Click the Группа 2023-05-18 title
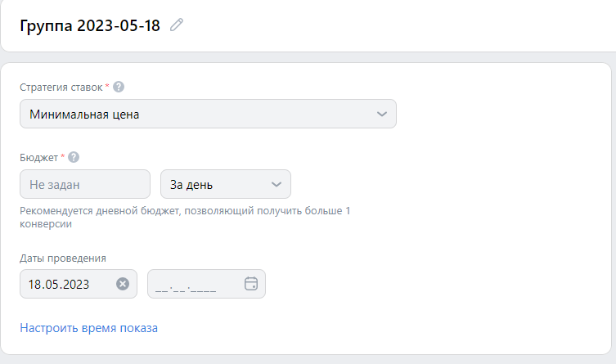Screen dimensions: 616x364 (90, 25)
